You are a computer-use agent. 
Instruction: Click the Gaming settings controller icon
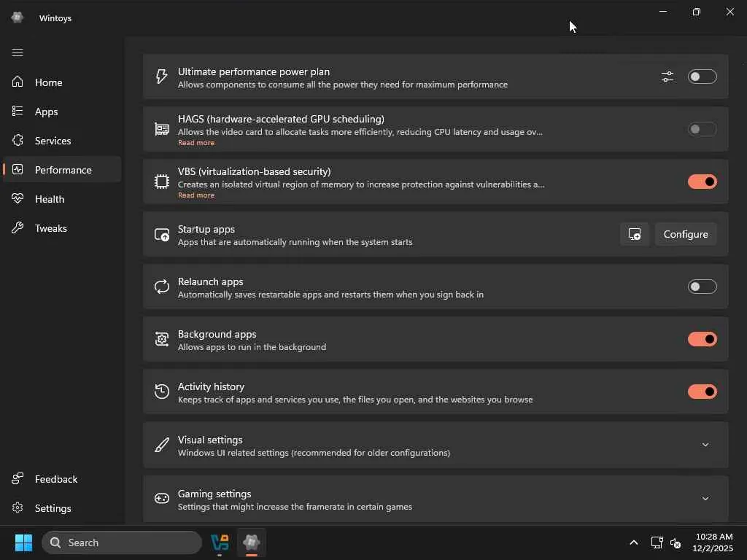coord(162,499)
